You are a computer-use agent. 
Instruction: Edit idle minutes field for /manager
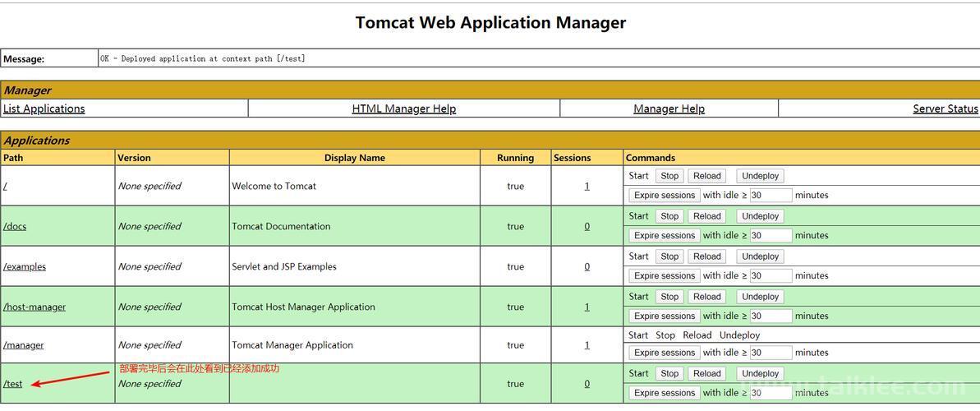coord(771,353)
